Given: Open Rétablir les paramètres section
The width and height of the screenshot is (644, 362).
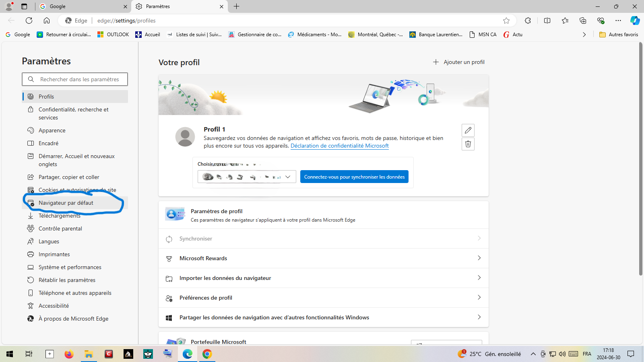Looking at the screenshot, I should pyautogui.click(x=75, y=280).
